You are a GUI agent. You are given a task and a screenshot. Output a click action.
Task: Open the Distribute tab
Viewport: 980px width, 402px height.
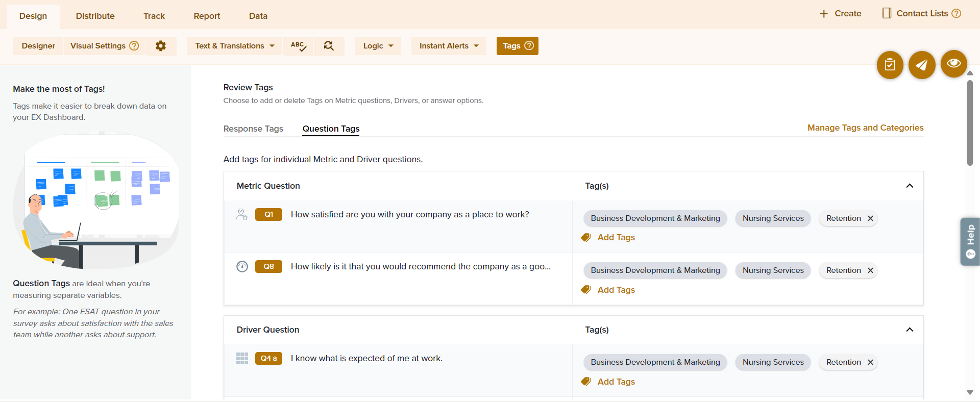click(x=95, y=16)
